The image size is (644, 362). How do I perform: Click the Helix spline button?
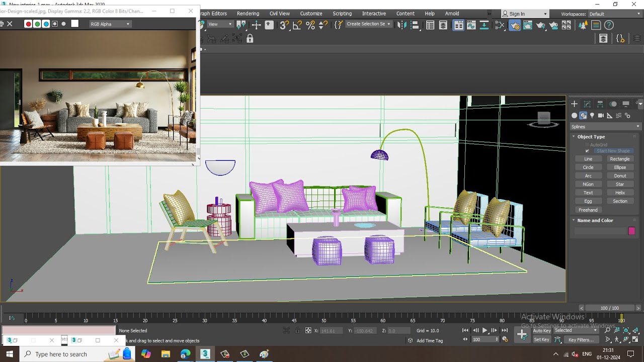point(620,193)
